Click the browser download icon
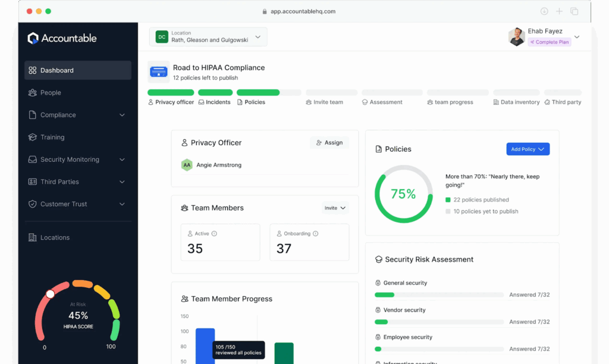 (x=544, y=11)
